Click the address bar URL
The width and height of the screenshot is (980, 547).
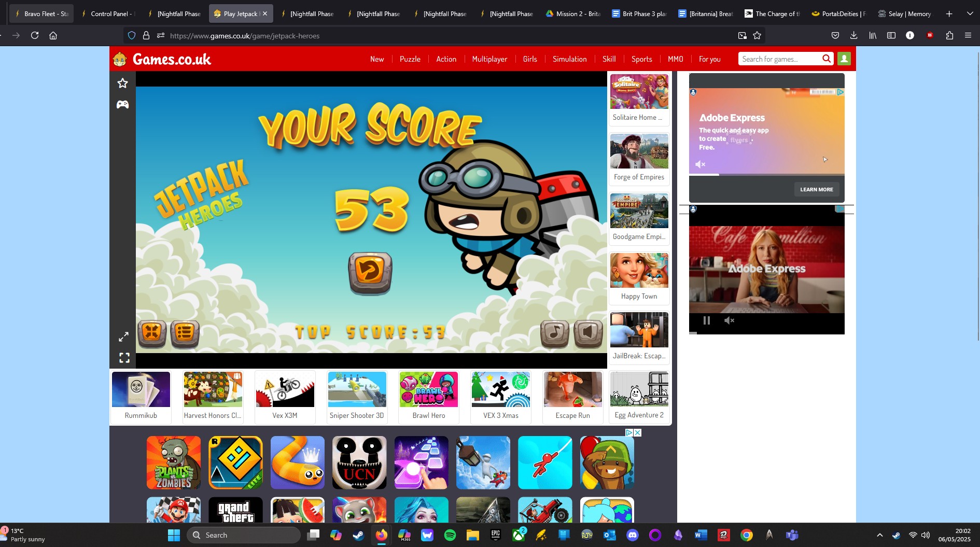(245, 36)
